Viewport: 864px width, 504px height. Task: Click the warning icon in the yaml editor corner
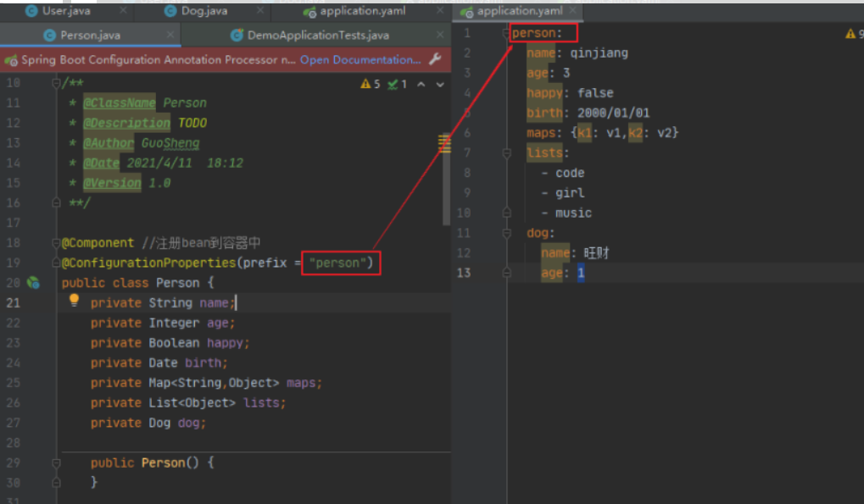click(850, 34)
